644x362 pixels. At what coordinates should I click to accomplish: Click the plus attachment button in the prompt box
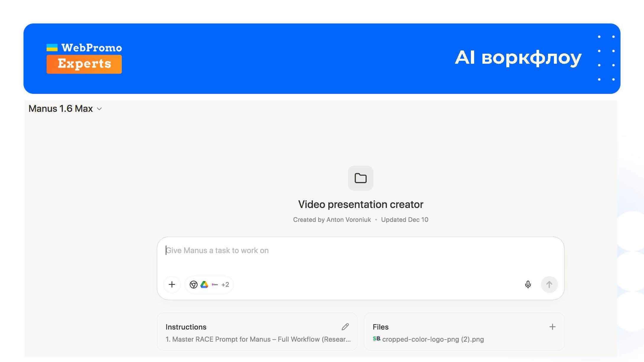coord(172,284)
